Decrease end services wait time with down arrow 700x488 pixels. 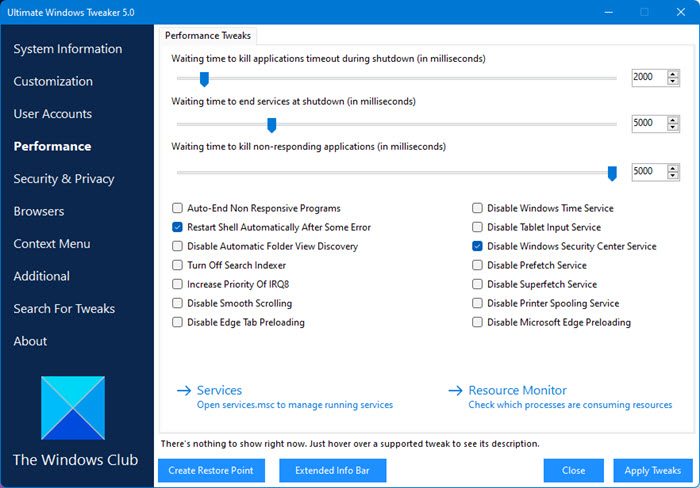tap(673, 127)
